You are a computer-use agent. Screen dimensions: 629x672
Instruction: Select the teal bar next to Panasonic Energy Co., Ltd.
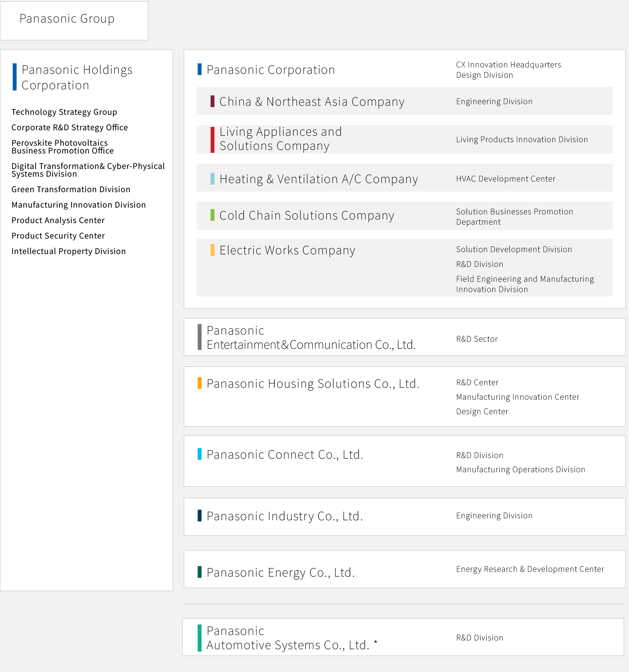[x=199, y=573]
